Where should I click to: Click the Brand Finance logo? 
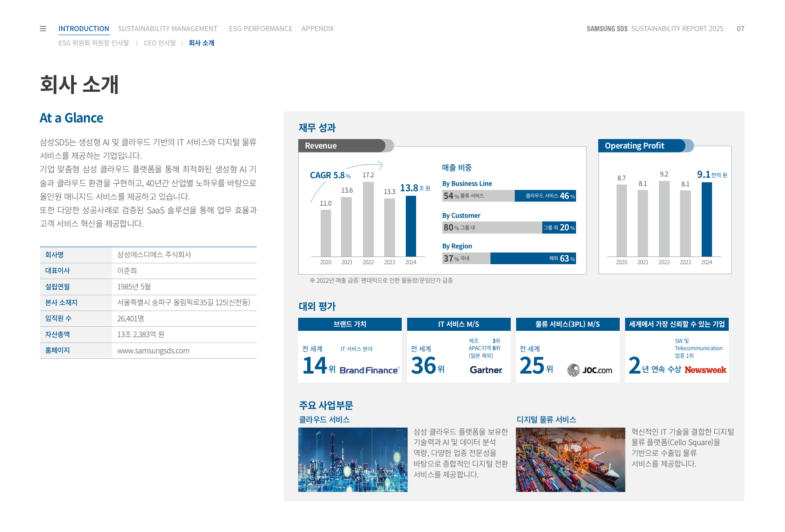pos(369,370)
